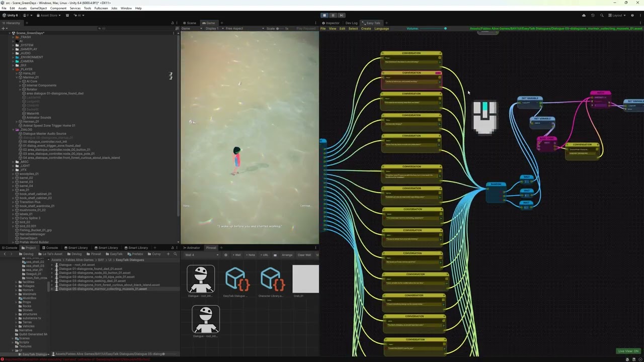
Task: Open the Animator tab
Action: pyautogui.click(x=192, y=248)
